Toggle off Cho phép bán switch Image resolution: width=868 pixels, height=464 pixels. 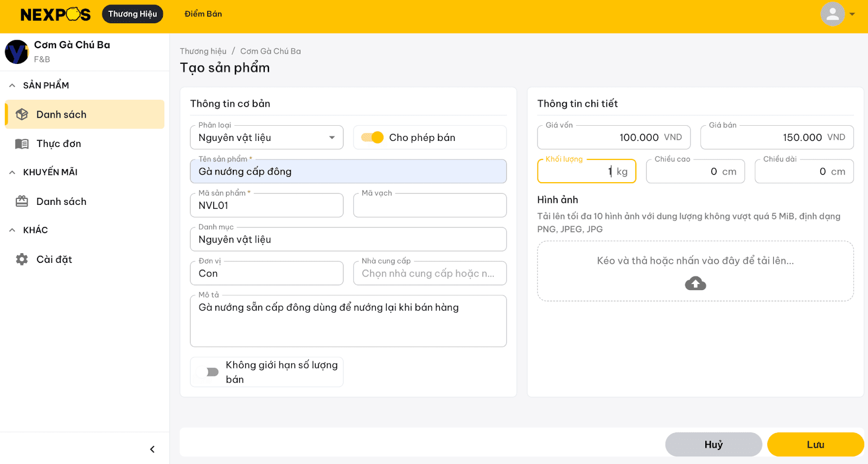372,138
